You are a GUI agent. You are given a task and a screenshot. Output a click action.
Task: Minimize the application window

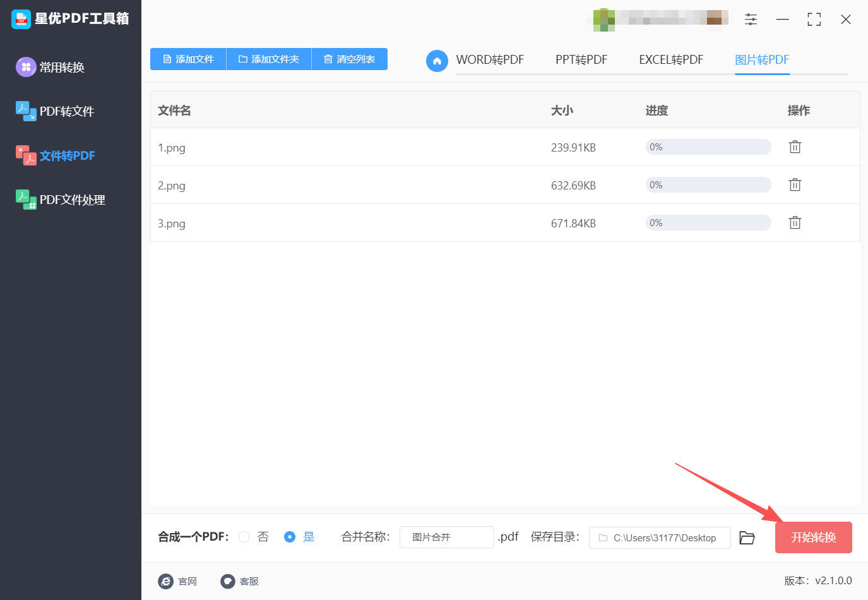(783, 20)
